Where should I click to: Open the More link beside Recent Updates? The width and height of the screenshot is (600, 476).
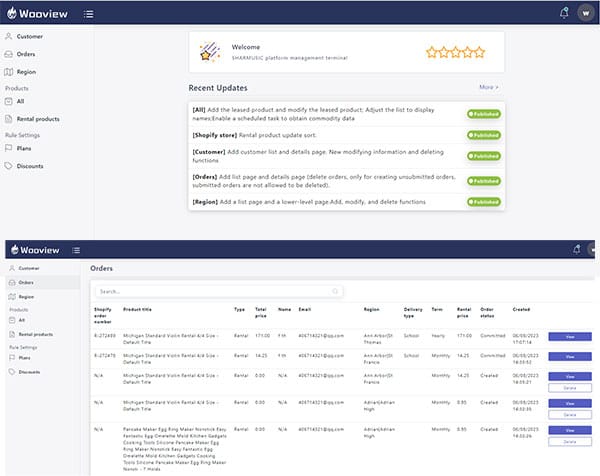click(489, 87)
